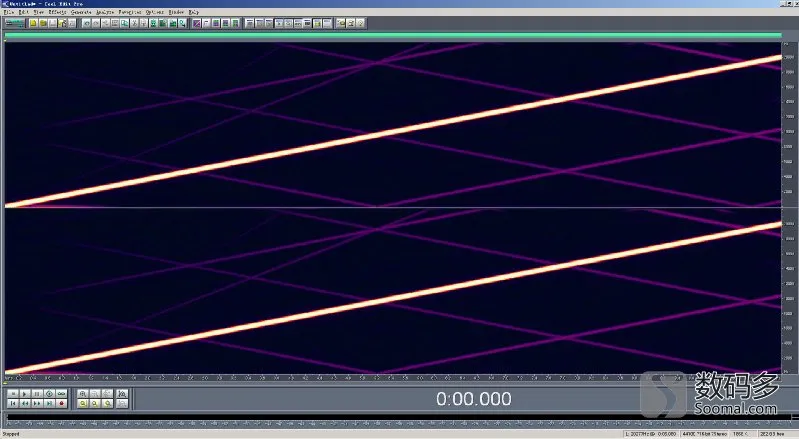This screenshot has width=799, height=439.
Task: Zoom in horizontally with the magnifier button
Action: (x=83, y=394)
